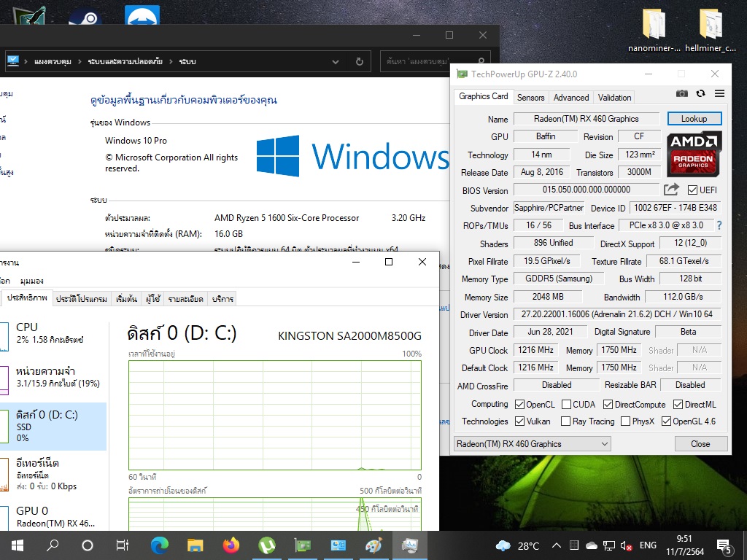Toggle the Ray Tracing checkbox
This screenshot has width=747, height=560.
[565, 421]
